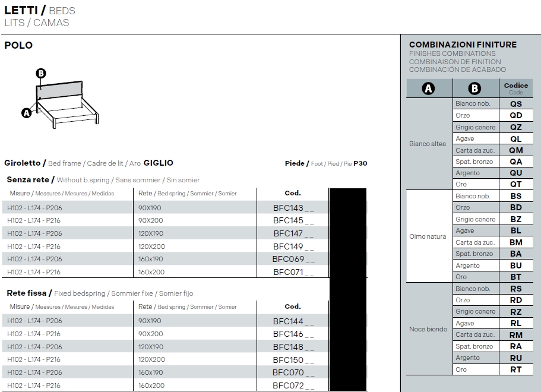
Task: Select finish code RS
Action: click(x=516, y=289)
